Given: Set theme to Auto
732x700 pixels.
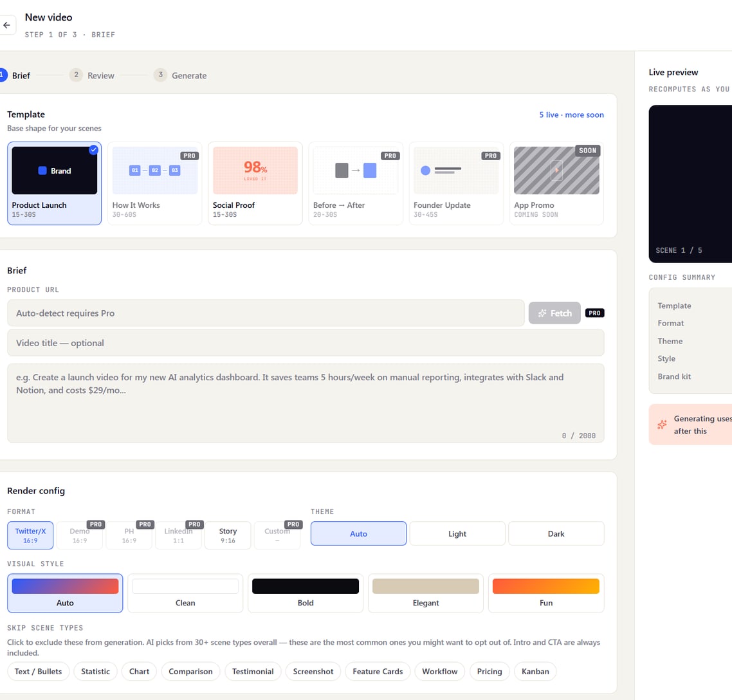Looking at the screenshot, I should [x=358, y=533].
